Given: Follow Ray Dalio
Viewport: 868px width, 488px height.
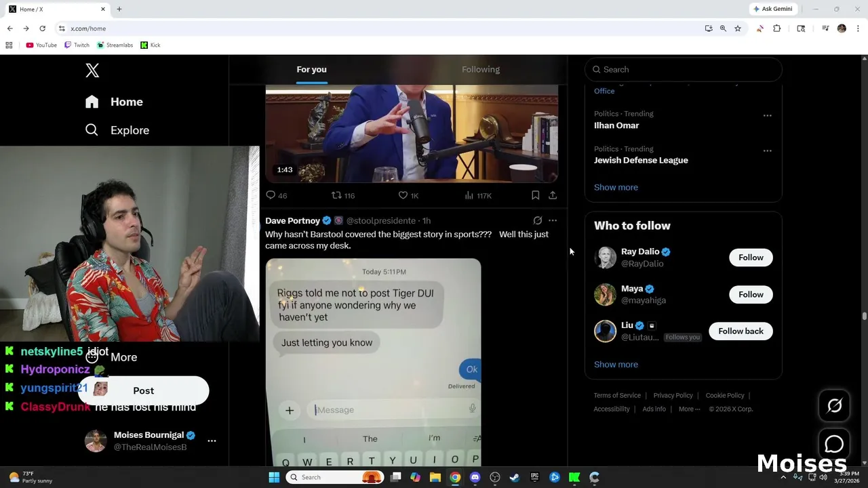Looking at the screenshot, I should click(x=751, y=258).
